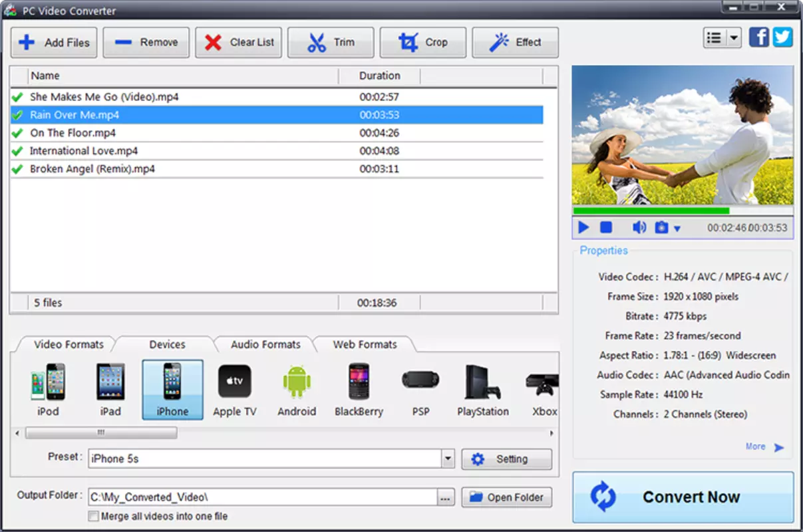Toggle checkmark for International Love.mp4

[18, 151]
